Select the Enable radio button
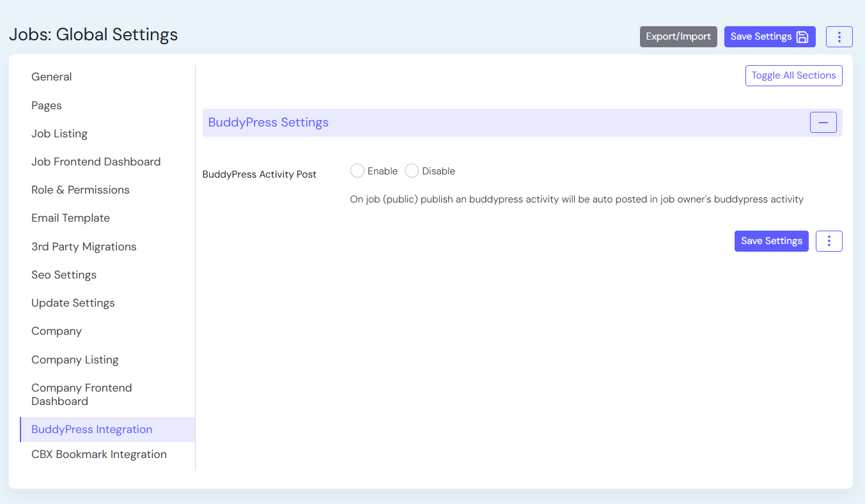The width and height of the screenshot is (865, 504). click(x=357, y=171)
